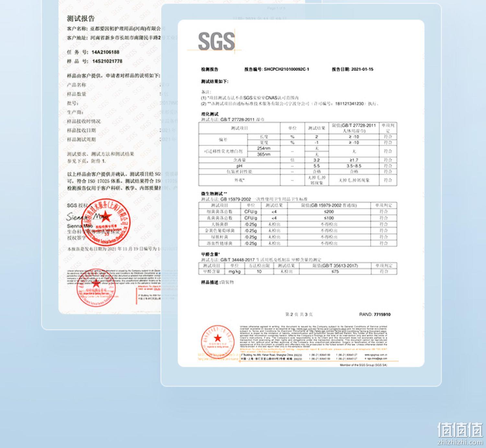Click the 金黄色葡萄球菌 row label
Screen dimensions: 486x448
[x=219, y=231]
